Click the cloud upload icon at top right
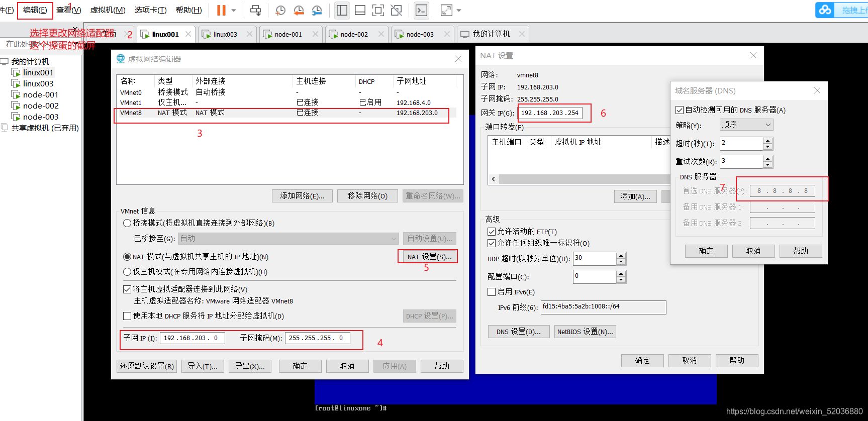This screenshot has width=868, height=421. coord(825,10)
